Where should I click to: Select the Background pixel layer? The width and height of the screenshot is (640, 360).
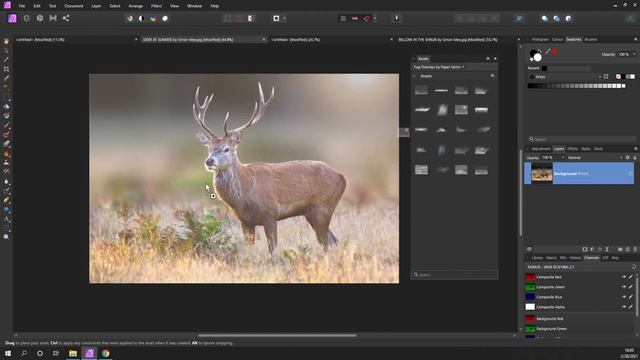pyautogui.click(x=579, y=173)
